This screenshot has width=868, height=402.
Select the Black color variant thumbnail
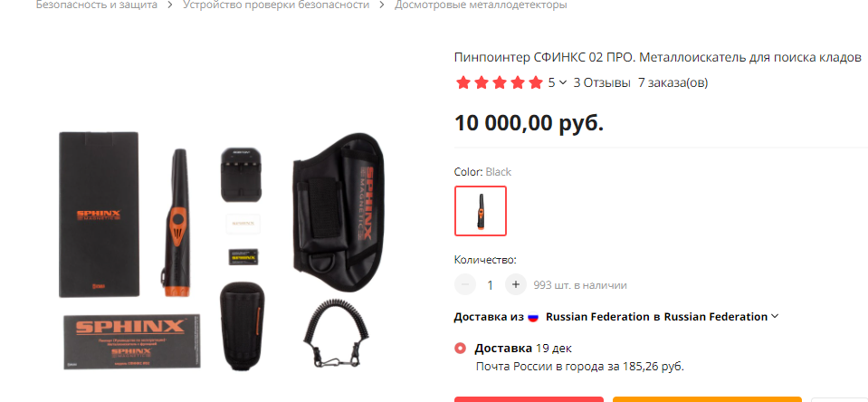point(480,211)
